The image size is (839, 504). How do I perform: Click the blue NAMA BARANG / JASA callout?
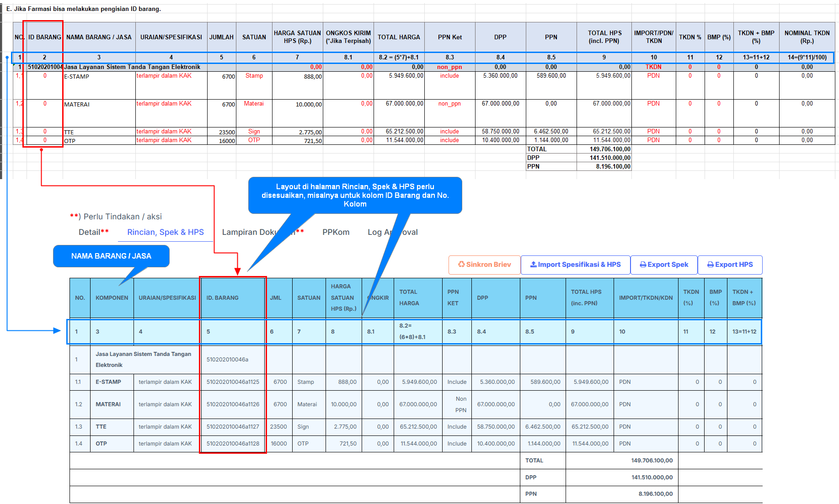click(111, 256)
